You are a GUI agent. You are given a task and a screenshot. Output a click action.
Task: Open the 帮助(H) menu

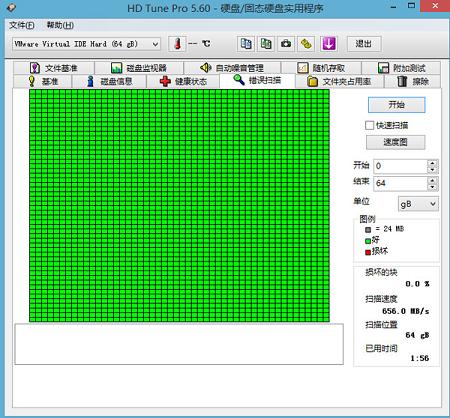tap(60, 25)
